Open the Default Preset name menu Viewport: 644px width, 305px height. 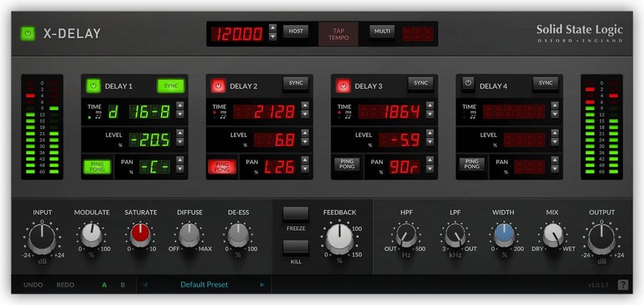coord(204,285)
